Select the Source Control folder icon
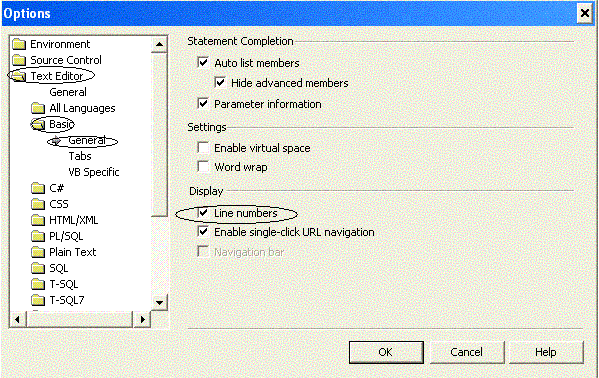The image size is (599, 378). [19, 60]
